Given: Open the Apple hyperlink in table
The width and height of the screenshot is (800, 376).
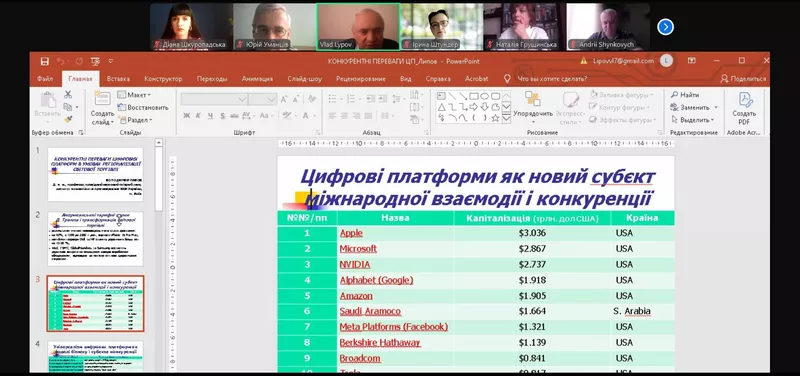Looking at the screenshot, I should [x=351, y=233].
